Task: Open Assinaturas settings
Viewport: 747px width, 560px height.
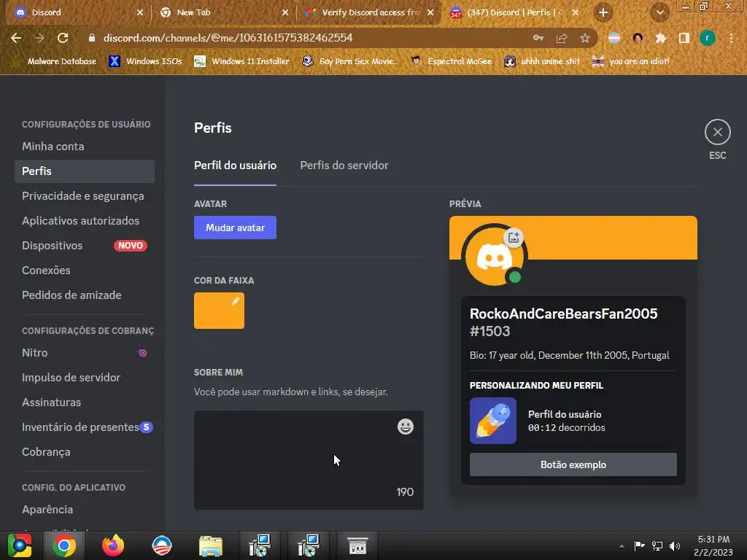Action: pyautogui.click(x=85, y=402)
